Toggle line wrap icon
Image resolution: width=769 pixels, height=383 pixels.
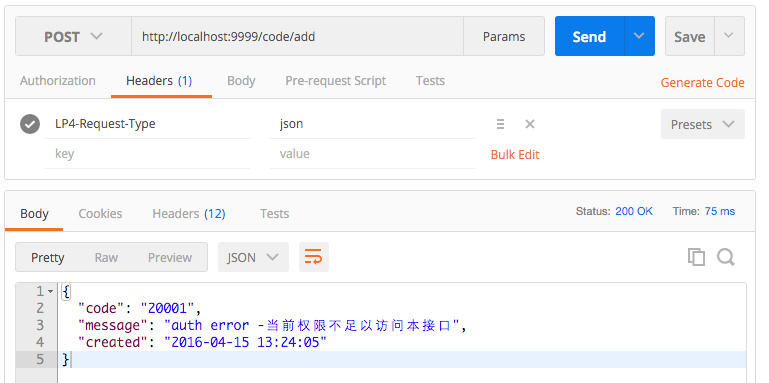coord(314,257)
